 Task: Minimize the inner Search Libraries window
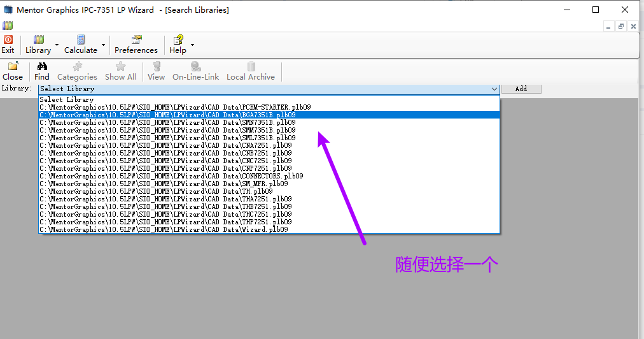[608, 26]
